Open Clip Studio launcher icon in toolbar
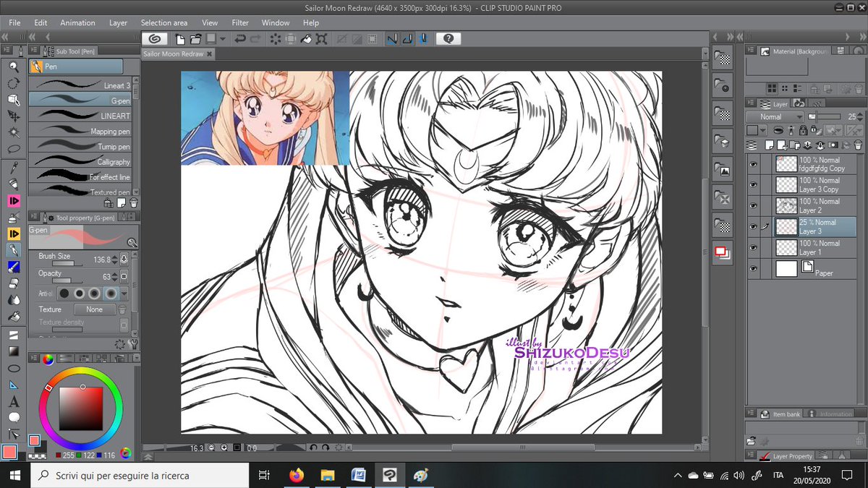 pyautogui.click(x=156, y=39)
